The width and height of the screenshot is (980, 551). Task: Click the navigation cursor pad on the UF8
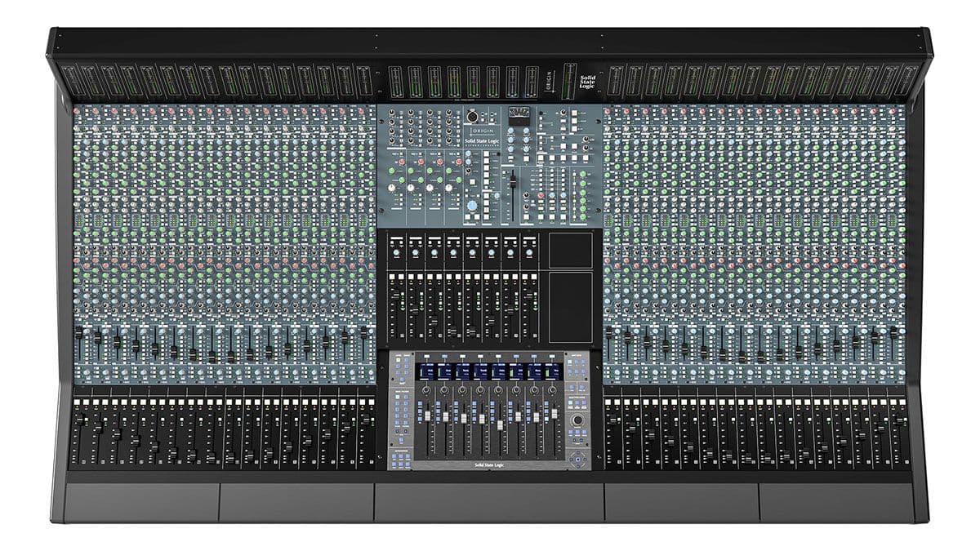click(x=578, y=460)
